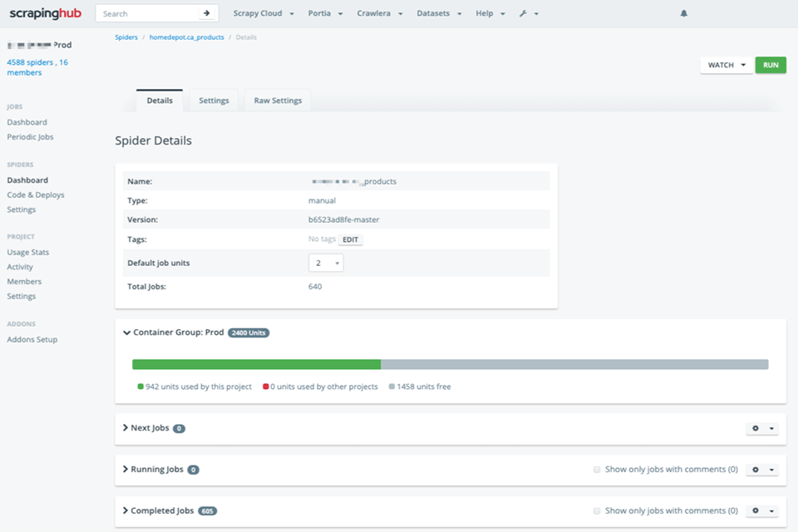Click the 2400 Units badge
This screenshot has height=532, width=798.
tap(249, 333)
